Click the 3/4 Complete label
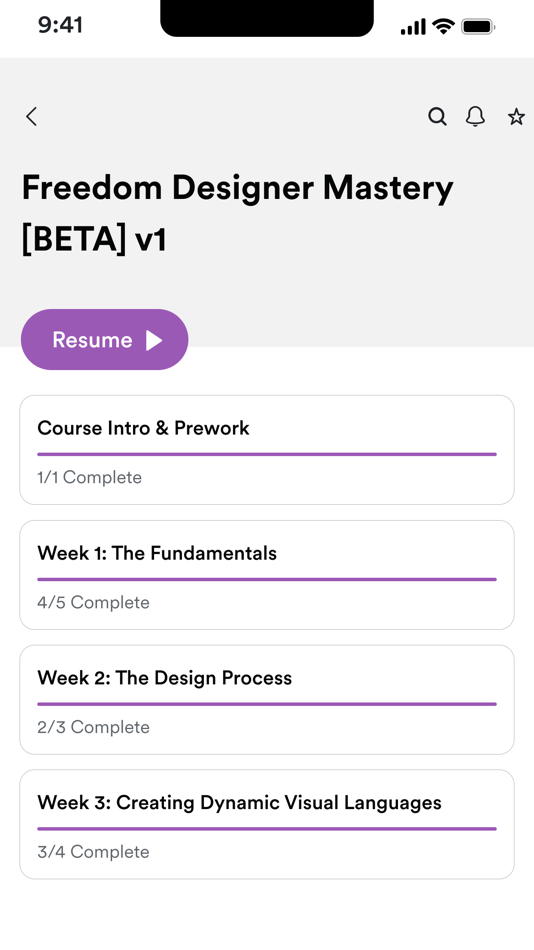The height and width of the screenshot is (950, 534). click(93, 852)
